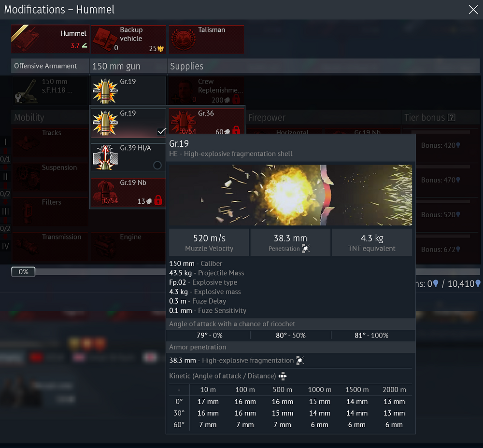The image size is (483, 448).
Task: Click the 10,410 research points total
Action: coord(461,283)
